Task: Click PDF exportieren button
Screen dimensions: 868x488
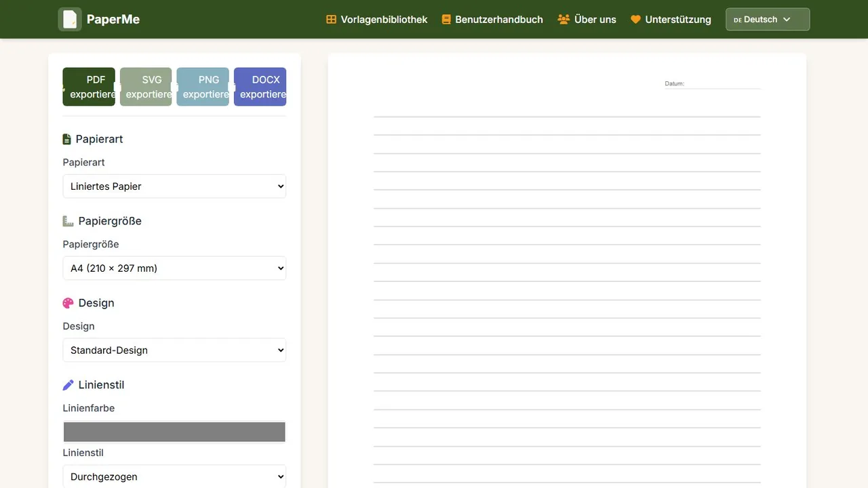Action: [x=89, y=87]
